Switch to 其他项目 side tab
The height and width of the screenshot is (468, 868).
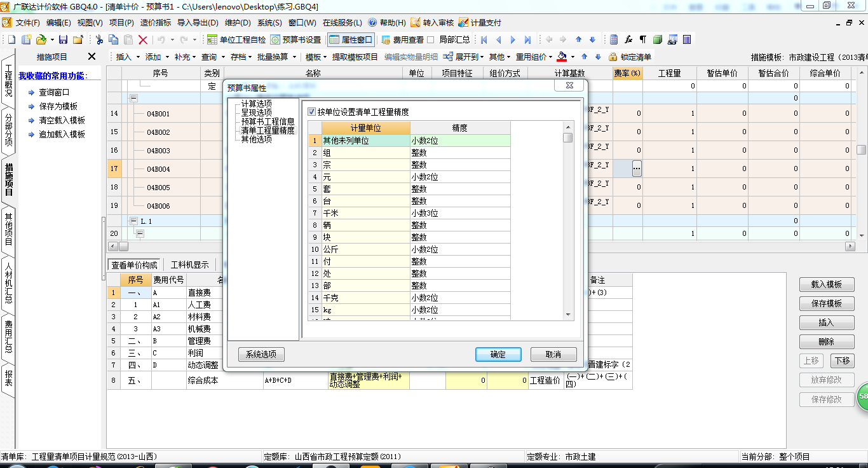pos(8,230)
